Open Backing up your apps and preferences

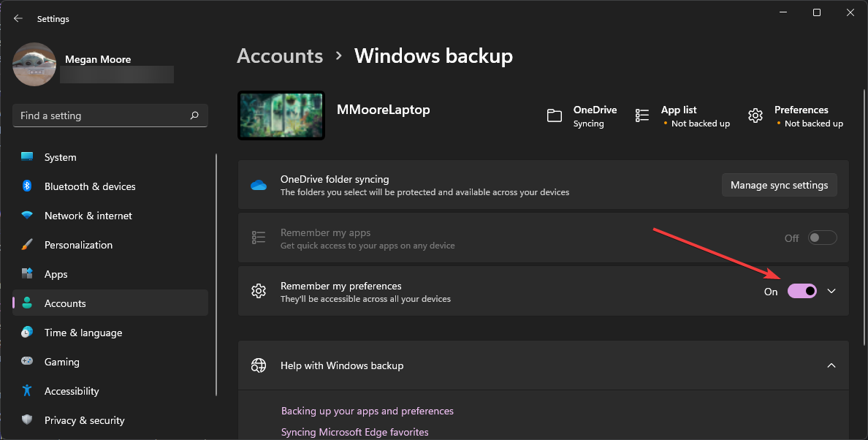pyautogui.click(x=368, y=411)
